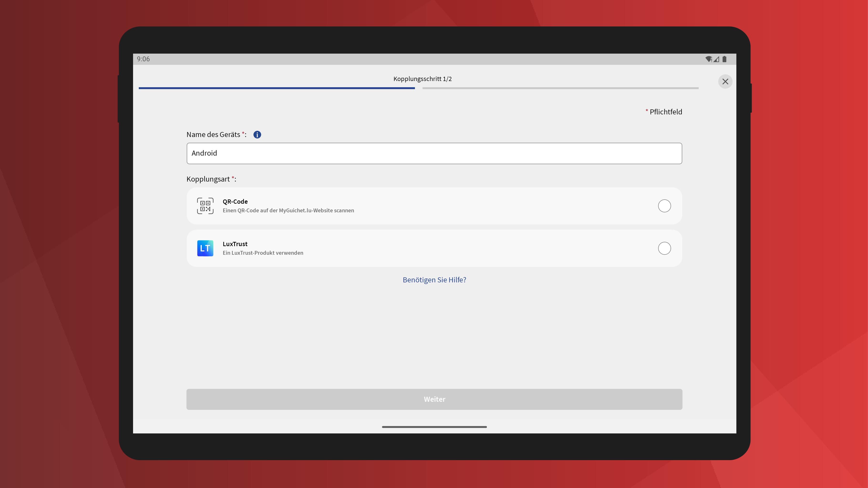The image size is (868, 488).
Task: Tap the home gesture bar
Action: point(434,427)
